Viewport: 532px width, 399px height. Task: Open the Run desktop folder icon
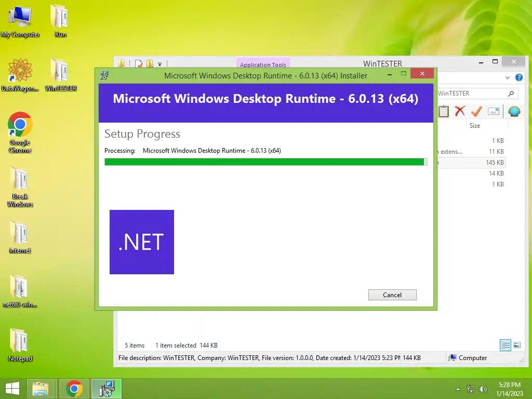coord(60,21)
